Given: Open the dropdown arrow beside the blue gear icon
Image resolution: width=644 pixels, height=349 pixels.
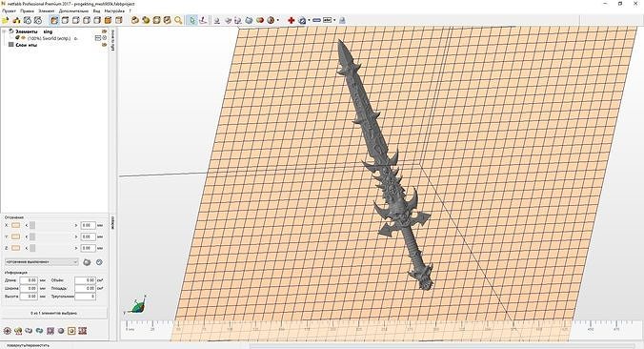Looking at the screenshot, I should click(309, 20).
